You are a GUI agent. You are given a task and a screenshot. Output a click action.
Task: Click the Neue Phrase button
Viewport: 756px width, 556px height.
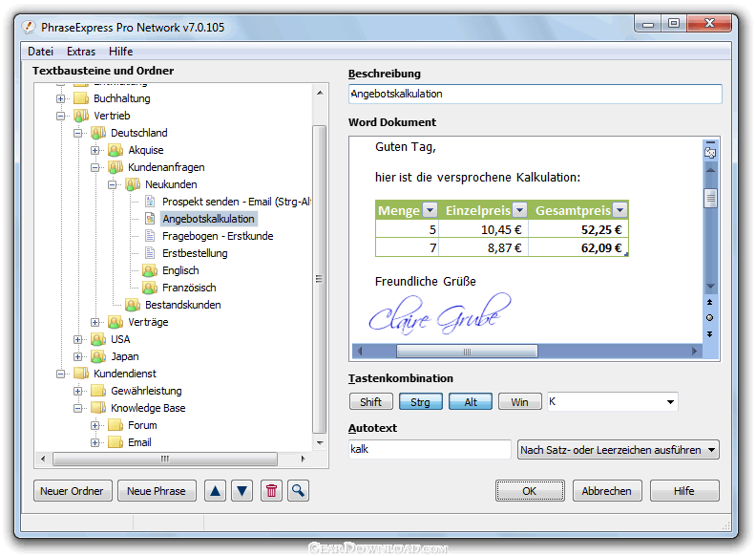[157, 491]
